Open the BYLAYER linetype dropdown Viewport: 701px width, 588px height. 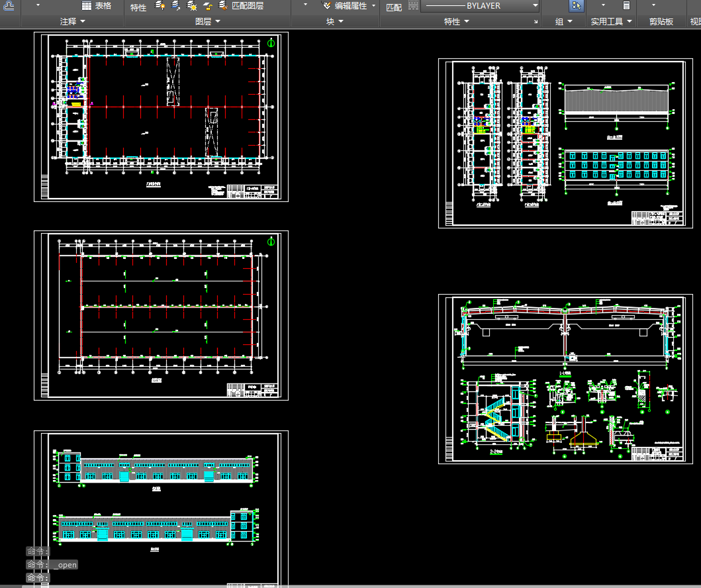[x=535, y=5]
